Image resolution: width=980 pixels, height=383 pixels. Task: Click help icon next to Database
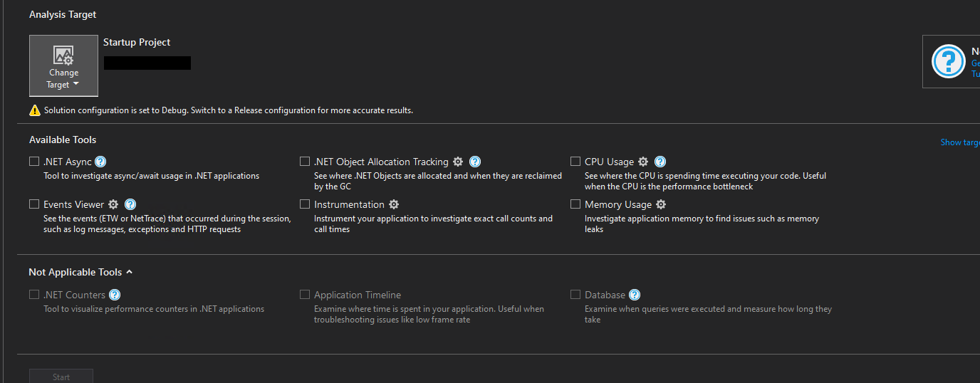tap(635, 295)
